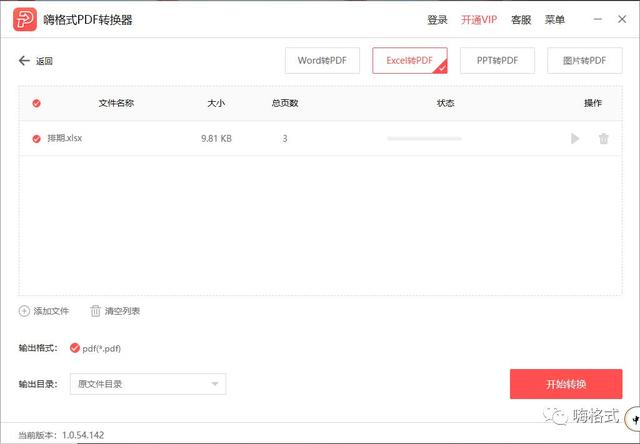
Task: Open the 菜单 menu
Action: 554,20
